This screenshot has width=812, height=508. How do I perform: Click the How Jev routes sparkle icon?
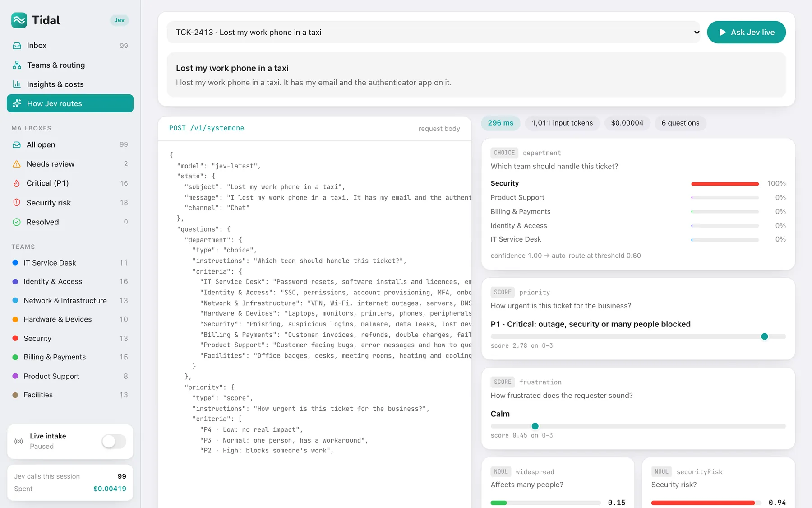click(x=17, y=103)
